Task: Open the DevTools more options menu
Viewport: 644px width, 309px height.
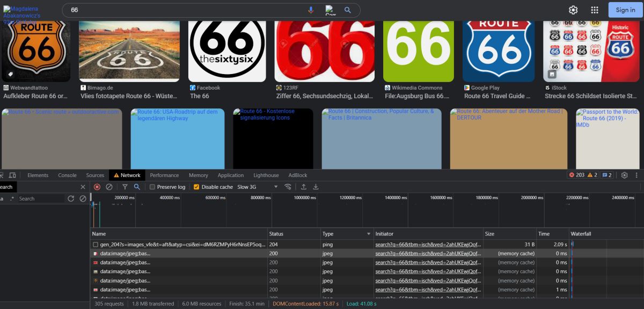Action: pos(638,175)
